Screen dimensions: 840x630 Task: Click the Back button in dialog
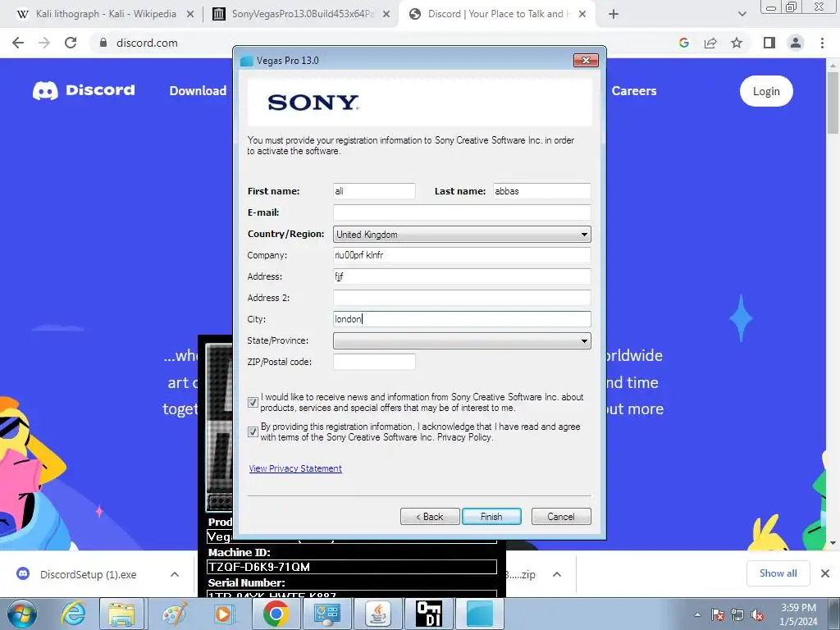(430, 517)
